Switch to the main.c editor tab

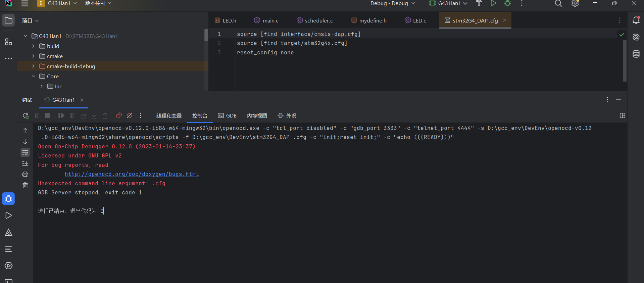pos(266,20)
